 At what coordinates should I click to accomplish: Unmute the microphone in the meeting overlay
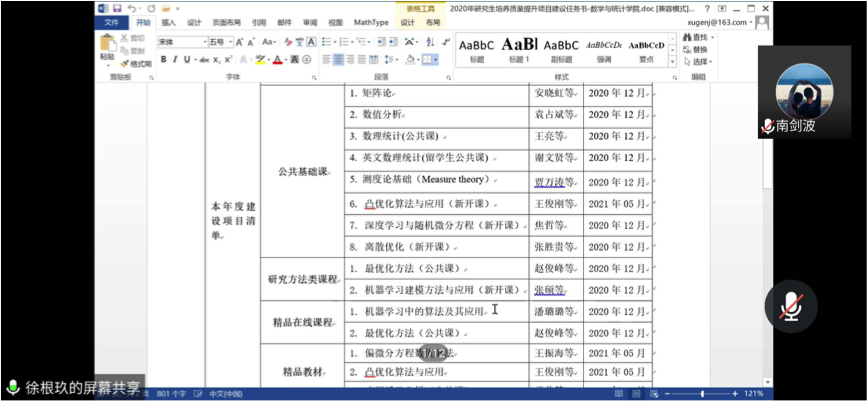[790, 306]
